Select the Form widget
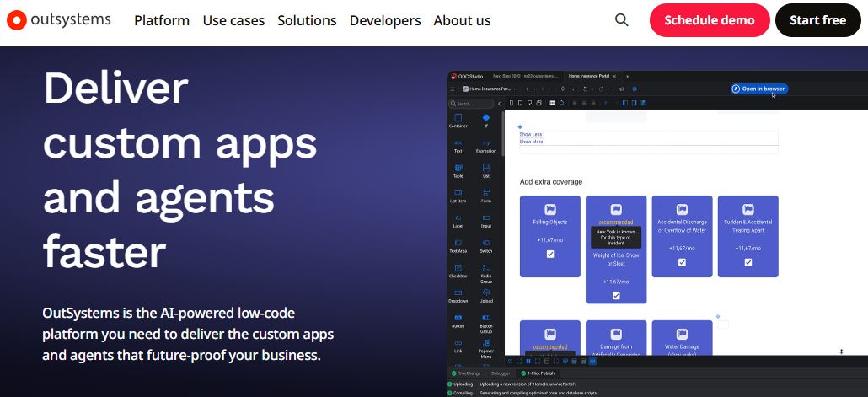868x397 pixels. click(486, 196)
